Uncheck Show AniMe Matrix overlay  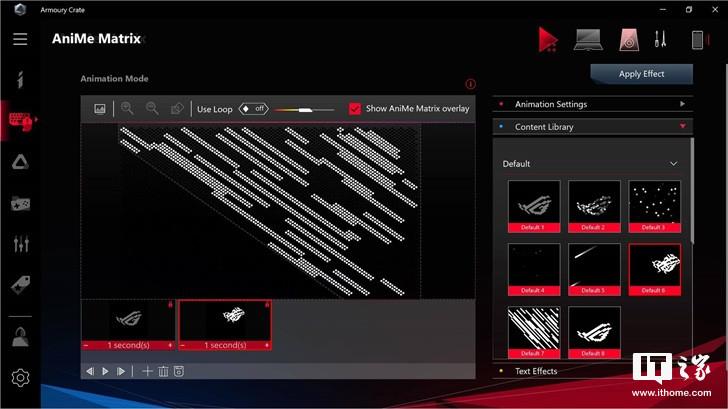click(355, 108)
